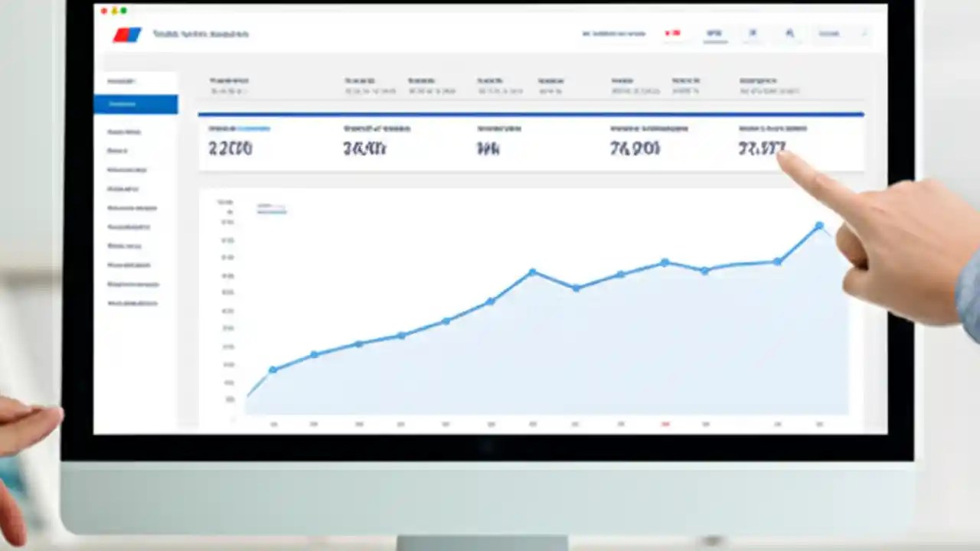Select the magnifier search icon in the header

coord(789,34)
